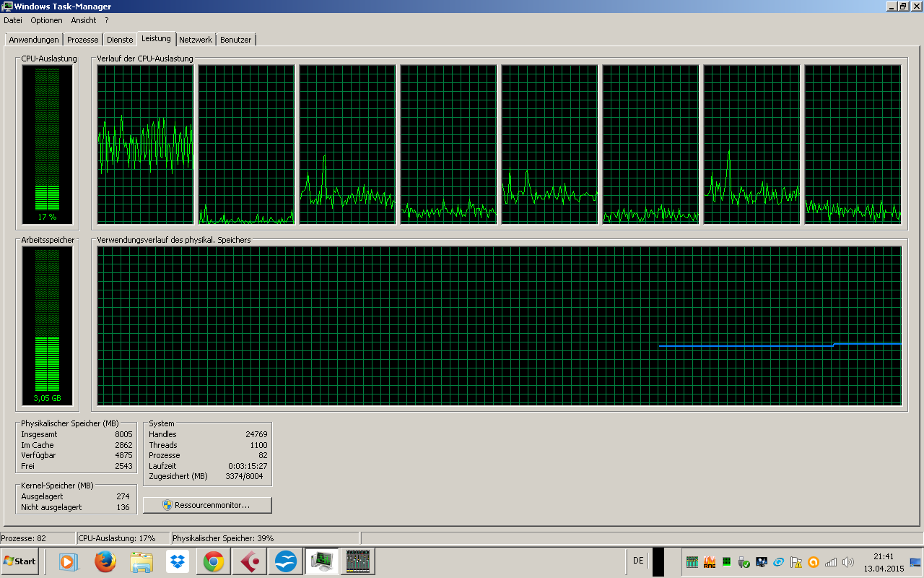Click the blue swirl tray icon

[x=779, y=562]
